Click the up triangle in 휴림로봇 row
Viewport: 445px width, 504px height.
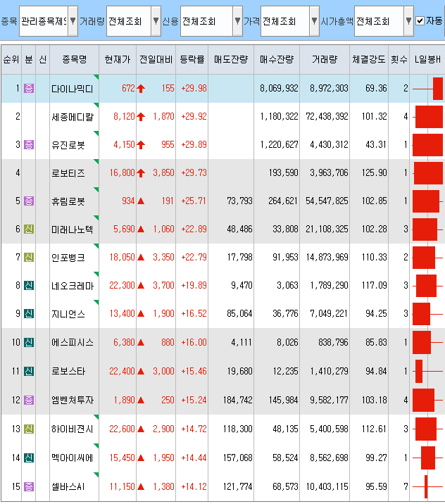pyautogui.click(x=141, y=201)
